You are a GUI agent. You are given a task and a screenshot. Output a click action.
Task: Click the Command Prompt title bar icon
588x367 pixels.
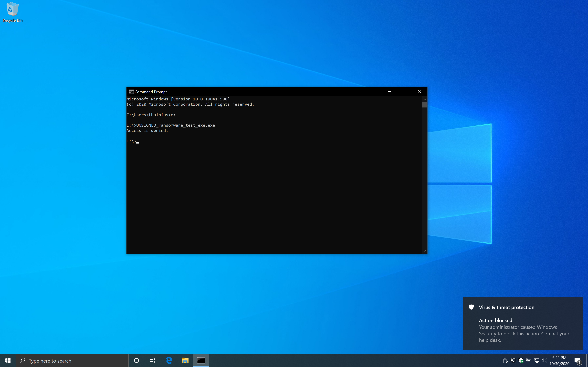click(x=131, y=92)
